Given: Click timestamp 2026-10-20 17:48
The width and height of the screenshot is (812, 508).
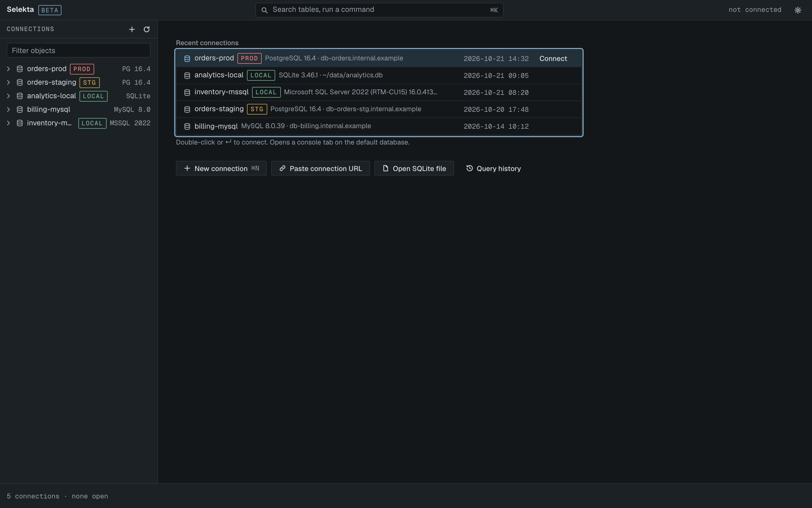Looking at the screenshot, I should [x=496, y=110].
